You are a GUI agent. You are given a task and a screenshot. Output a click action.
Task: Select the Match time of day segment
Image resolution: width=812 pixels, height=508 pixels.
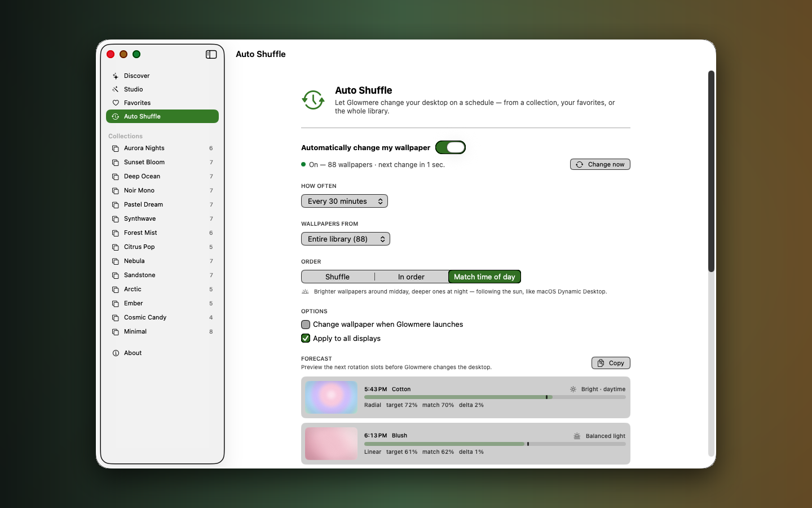coord(484,277)
